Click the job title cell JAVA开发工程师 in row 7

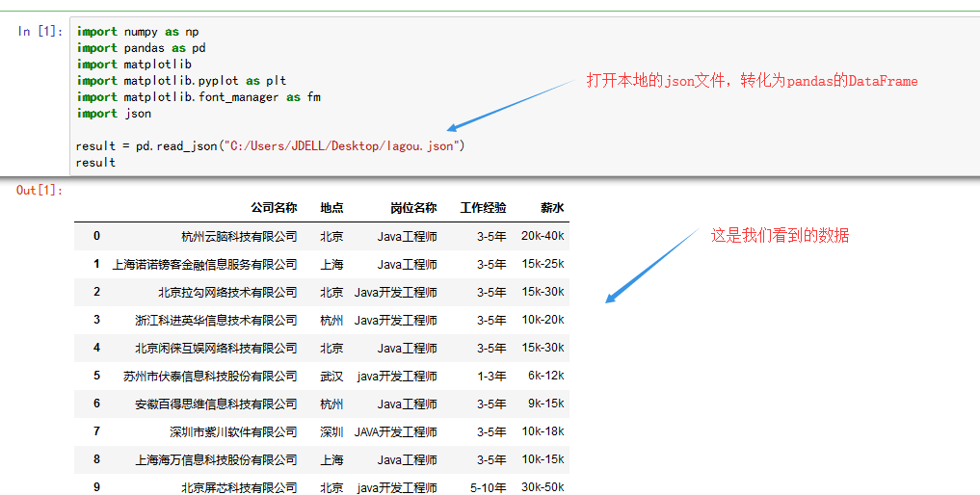click(x=396, y=431)
